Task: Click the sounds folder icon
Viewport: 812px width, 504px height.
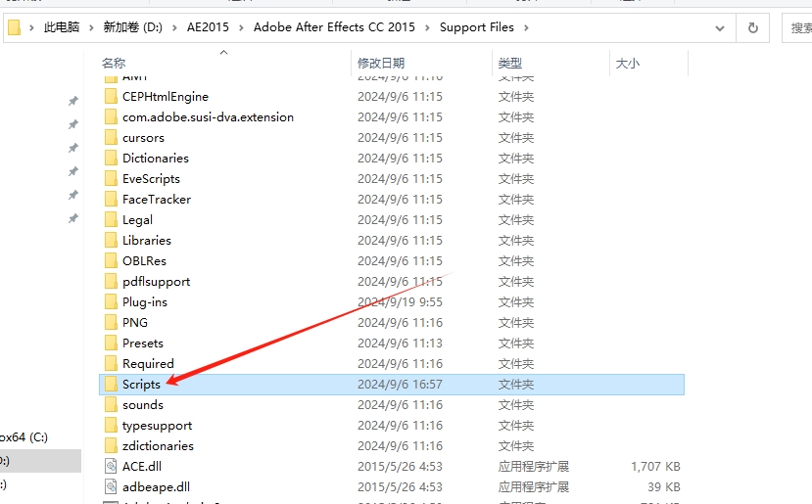Action: (x=111, y=404)
